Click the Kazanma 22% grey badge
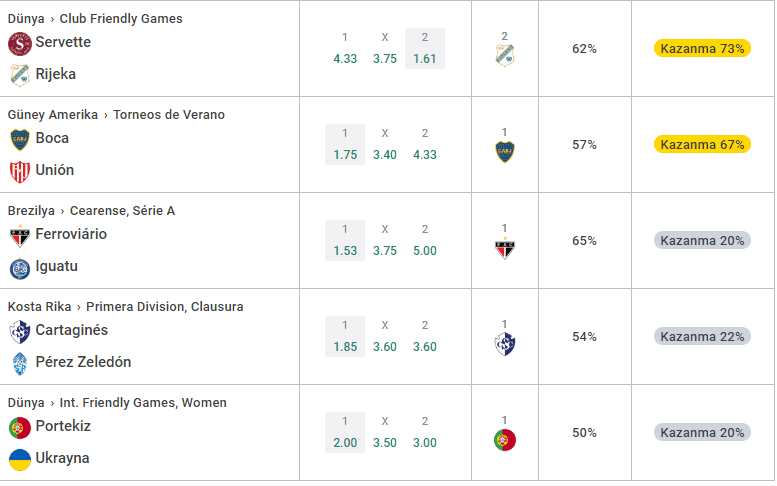The height and width of the screenshot is (486, 777). point(702,336)
